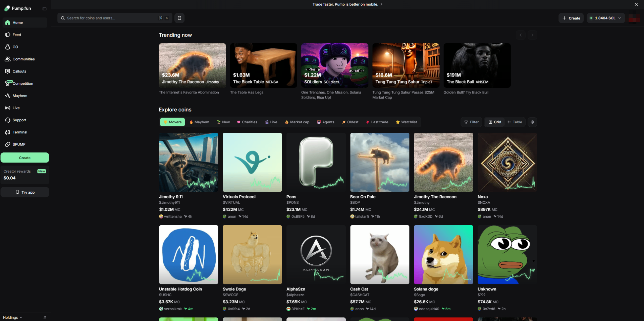
Task: Click the Support headset icon
Action: tap(8, 120)
